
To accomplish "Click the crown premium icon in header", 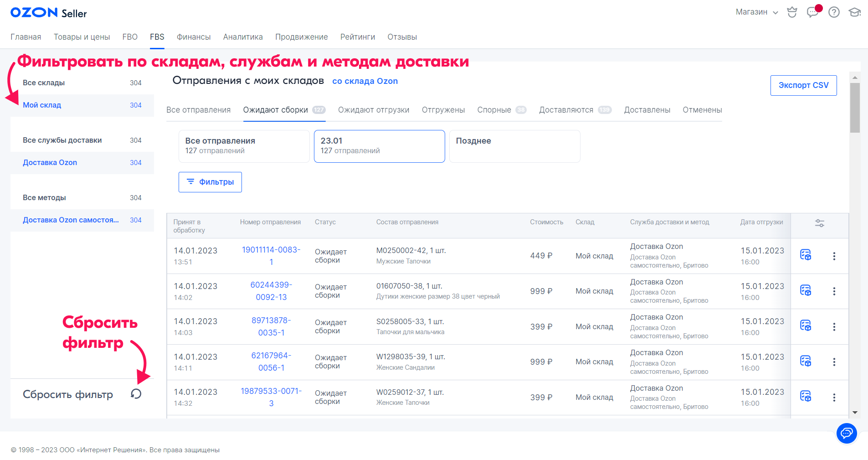I will click(x=792, y=12).
